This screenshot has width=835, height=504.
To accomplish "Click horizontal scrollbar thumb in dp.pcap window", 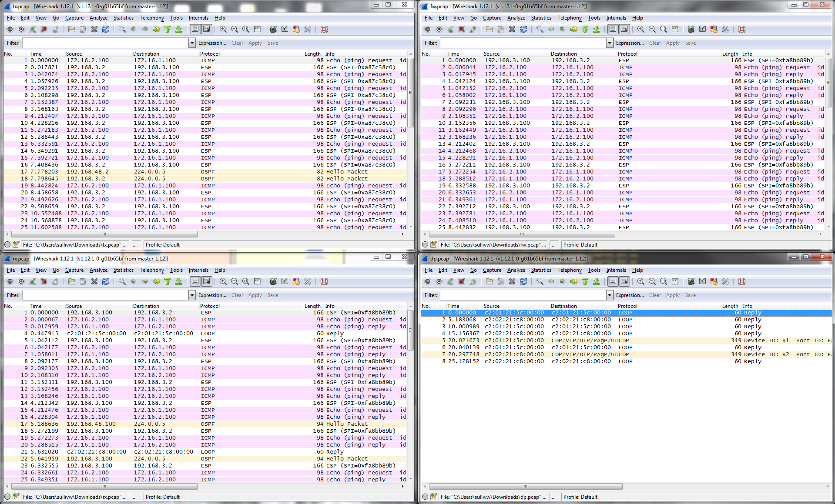I will coord(526,486).
